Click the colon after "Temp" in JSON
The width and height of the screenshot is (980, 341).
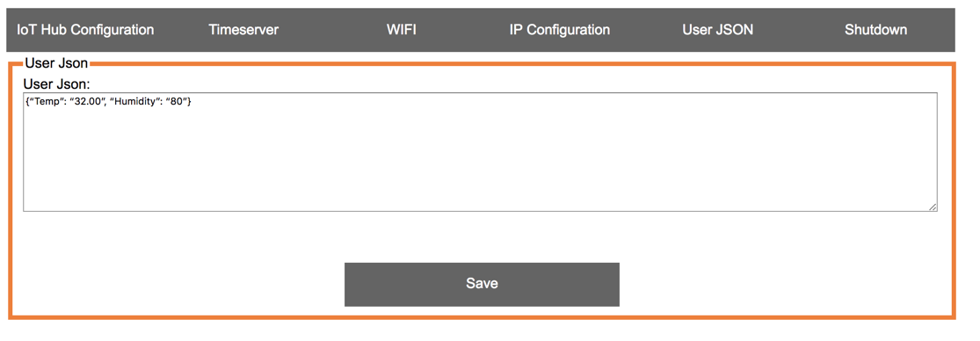(65, 103)
